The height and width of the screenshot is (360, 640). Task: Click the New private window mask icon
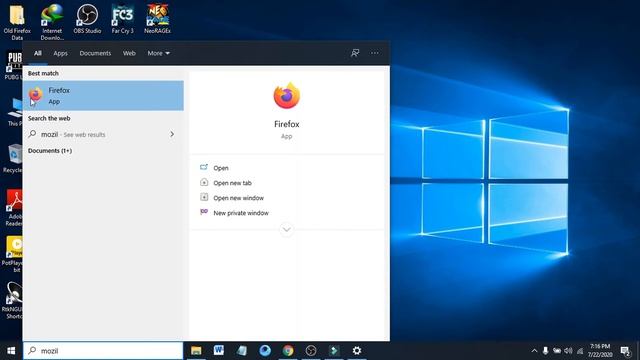[204, 212]
